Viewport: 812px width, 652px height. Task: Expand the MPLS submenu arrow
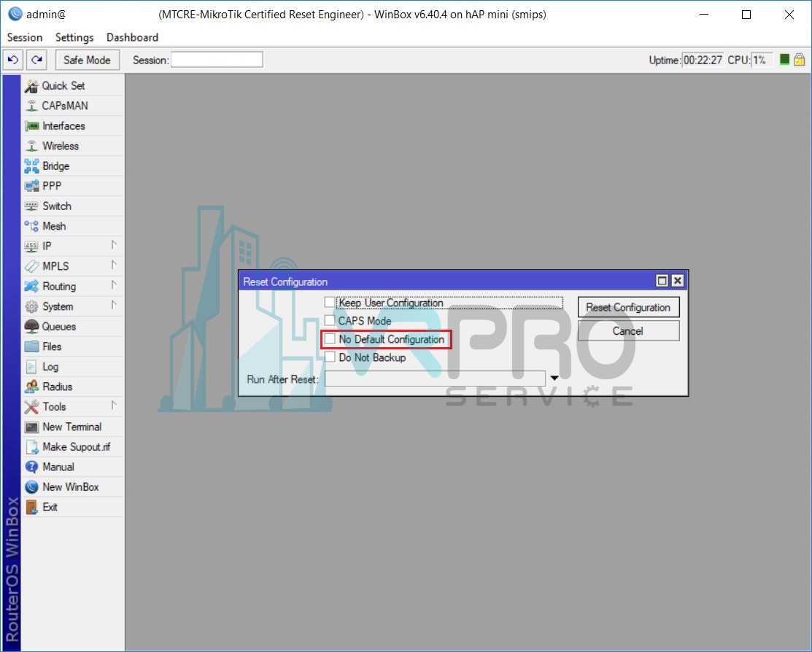pyautogui.click(x=114, y=265)
